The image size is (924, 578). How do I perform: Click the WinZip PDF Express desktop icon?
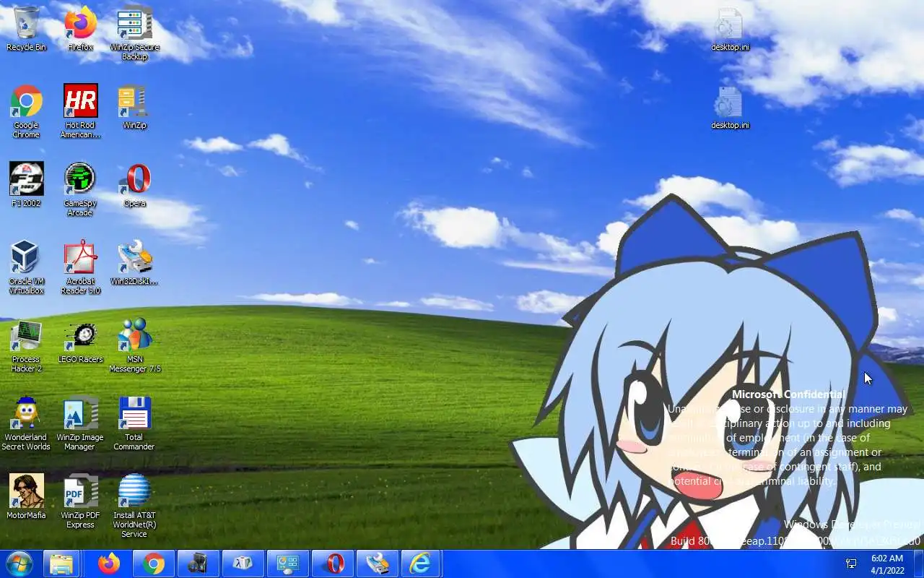click(x=80, y=501)
